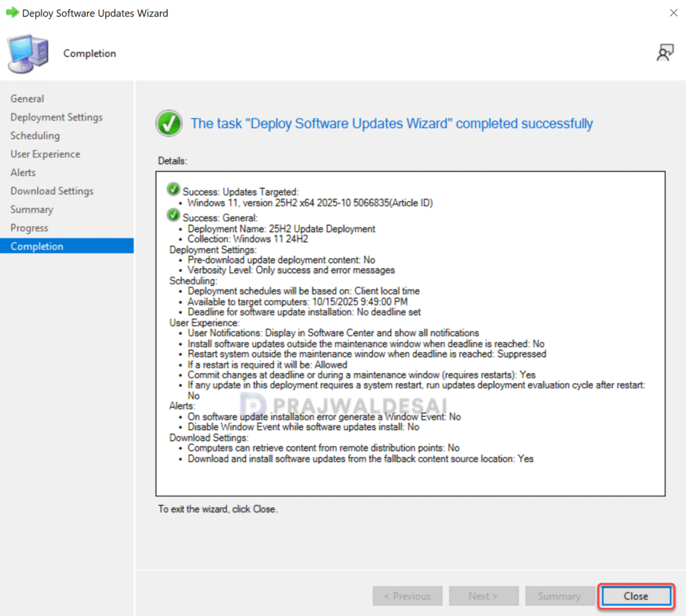This screenshot has height=616, width=686.
Task: Click 'No deadline set' line
Action: (x=304, y=312)
